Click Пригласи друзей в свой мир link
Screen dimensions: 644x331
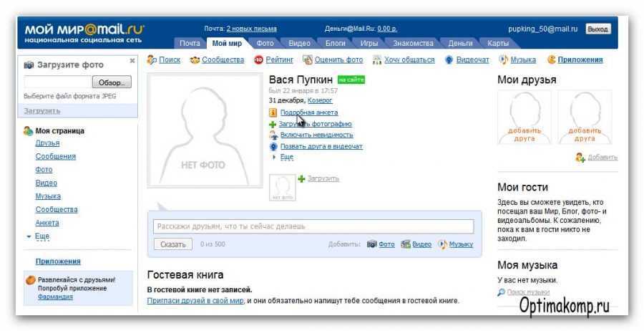pyautogui.click(x=195, y=301)
